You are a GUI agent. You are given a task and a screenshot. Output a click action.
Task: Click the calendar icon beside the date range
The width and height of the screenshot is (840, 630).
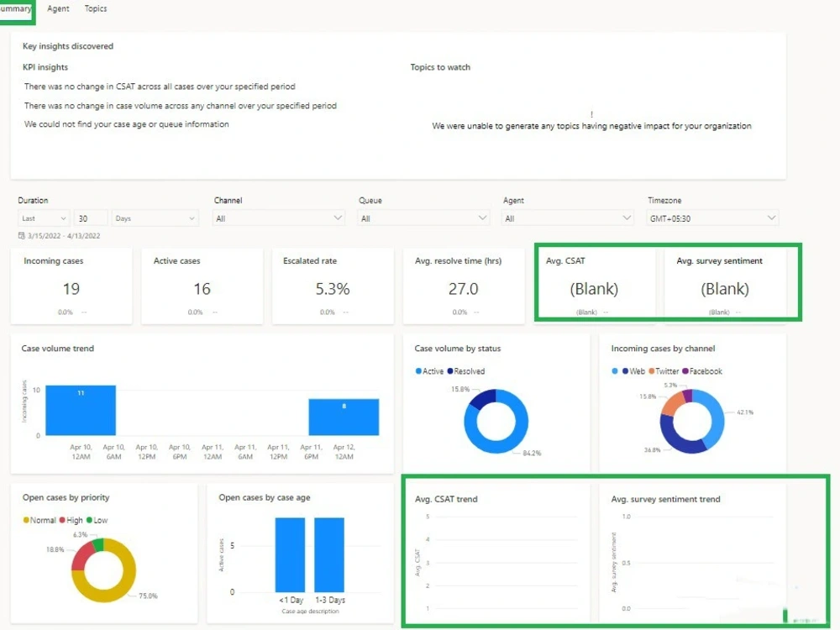(x=22, y=236)
